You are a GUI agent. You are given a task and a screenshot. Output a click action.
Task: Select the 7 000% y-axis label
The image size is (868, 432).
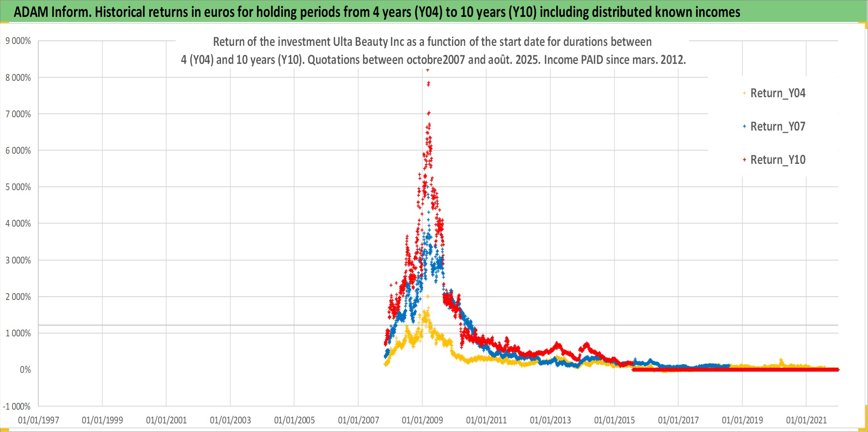[18, 114]
